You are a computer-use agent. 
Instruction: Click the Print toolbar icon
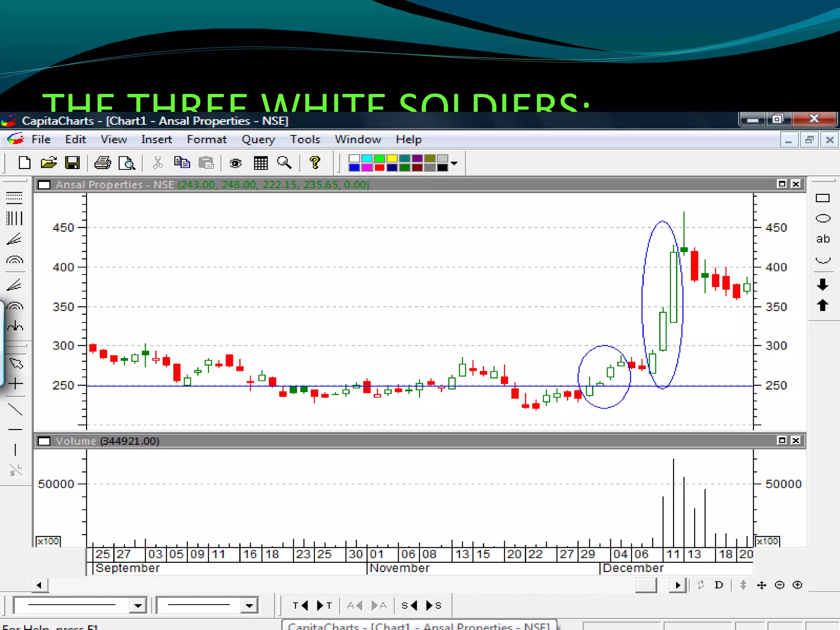click(x=103, y=163)
